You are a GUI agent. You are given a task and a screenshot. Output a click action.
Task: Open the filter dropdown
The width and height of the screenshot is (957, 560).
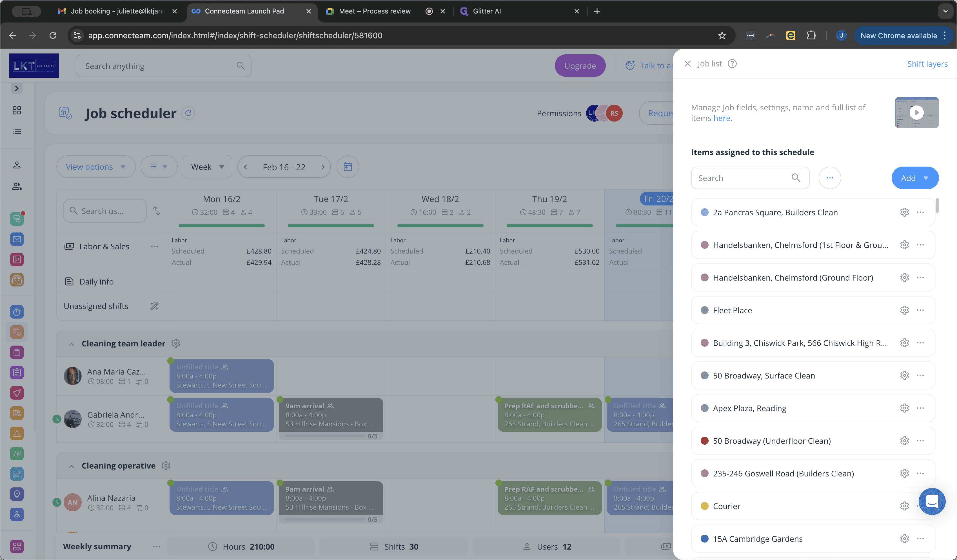tap(159, 167)
